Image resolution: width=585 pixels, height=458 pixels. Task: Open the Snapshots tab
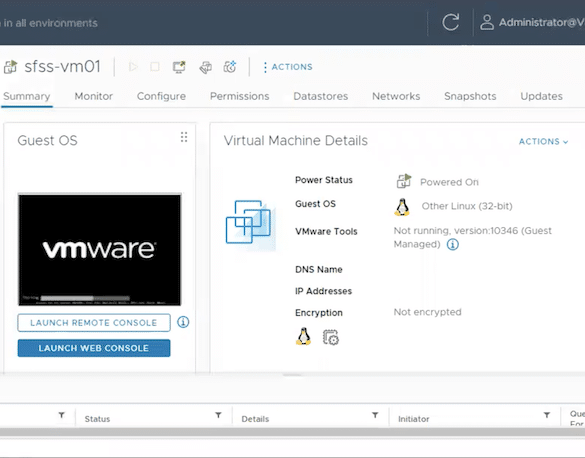(x=470, y=96)
